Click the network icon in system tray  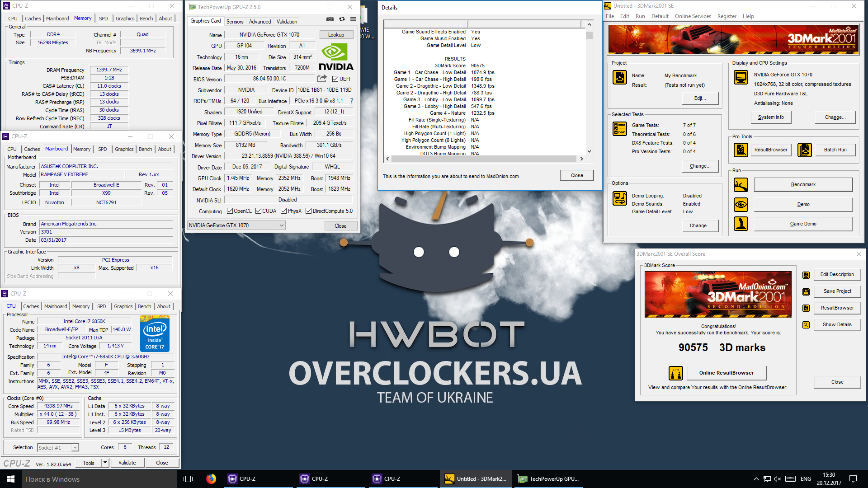(x=767, y=479)
